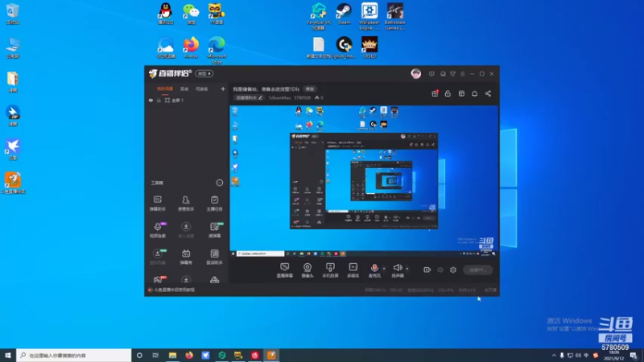Mute the 扬声器 speaker
The width and height of the screenshot is (644, 362).
click(x=397, y=270)
